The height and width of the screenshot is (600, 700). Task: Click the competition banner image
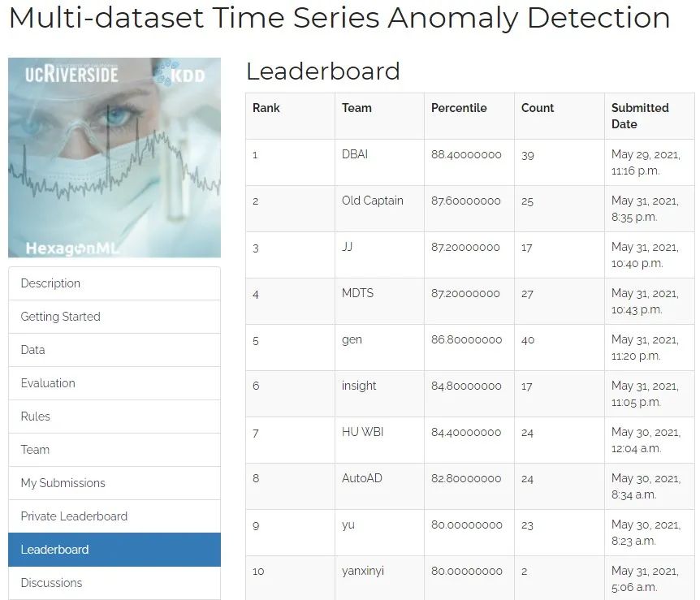pyautogui.click(x=115, y=158)
